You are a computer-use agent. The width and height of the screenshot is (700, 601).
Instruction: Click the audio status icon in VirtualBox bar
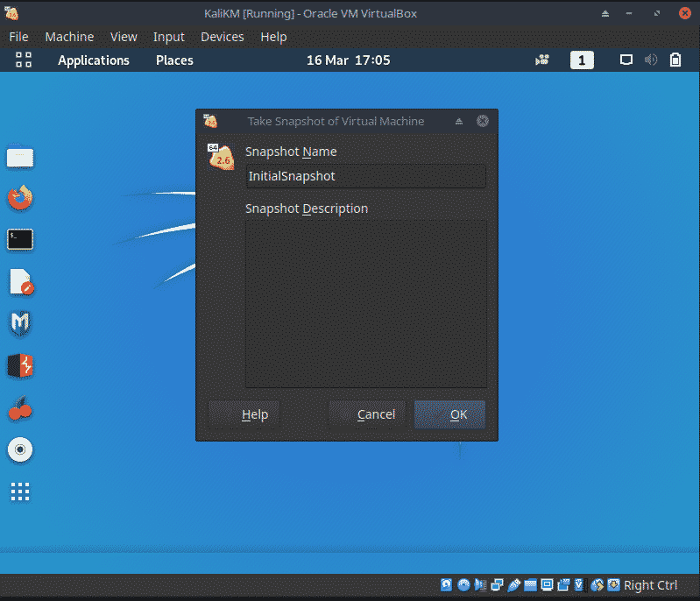click(480, 585)
